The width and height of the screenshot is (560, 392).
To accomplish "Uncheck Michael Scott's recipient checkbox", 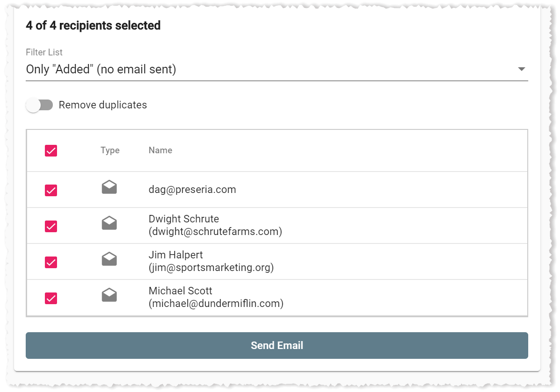I will (50, 298).
